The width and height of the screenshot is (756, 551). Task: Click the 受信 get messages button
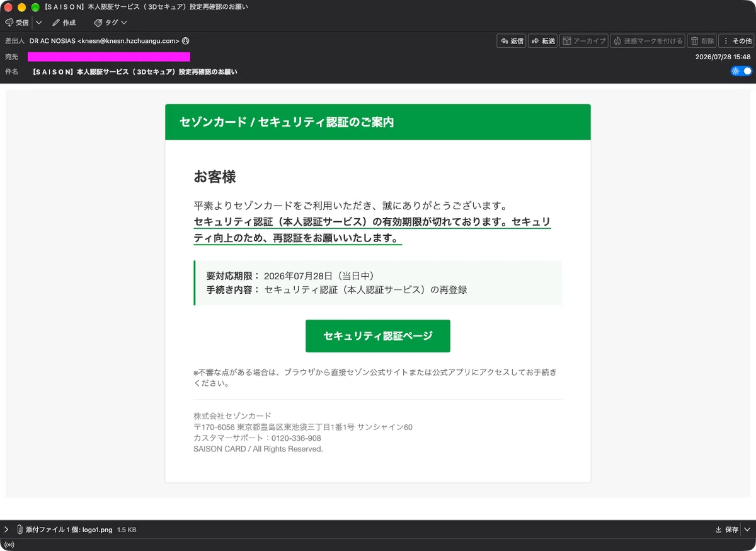point(17,23)
